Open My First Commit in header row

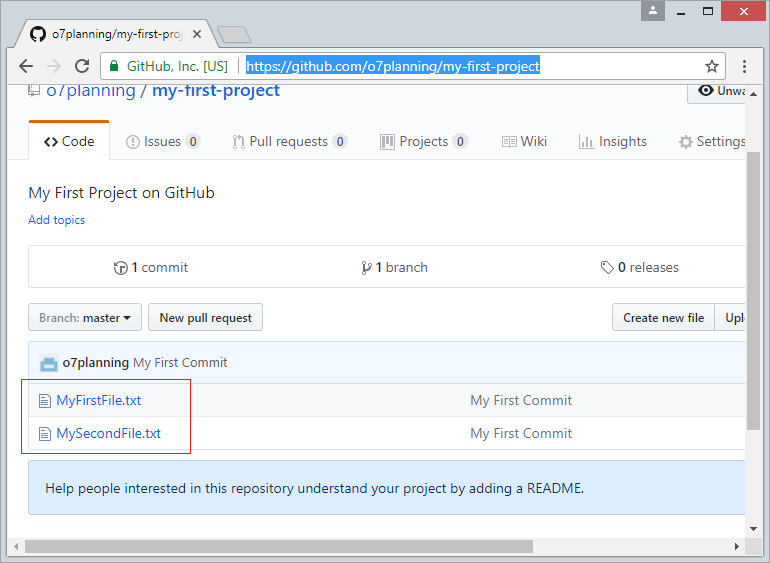click(x=180, y=363)
